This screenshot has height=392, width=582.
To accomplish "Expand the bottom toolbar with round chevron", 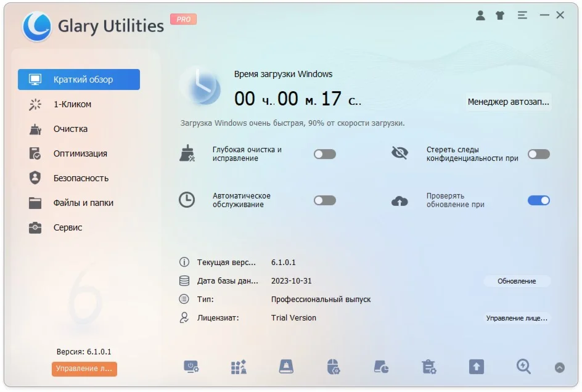I will click(559, 367).
